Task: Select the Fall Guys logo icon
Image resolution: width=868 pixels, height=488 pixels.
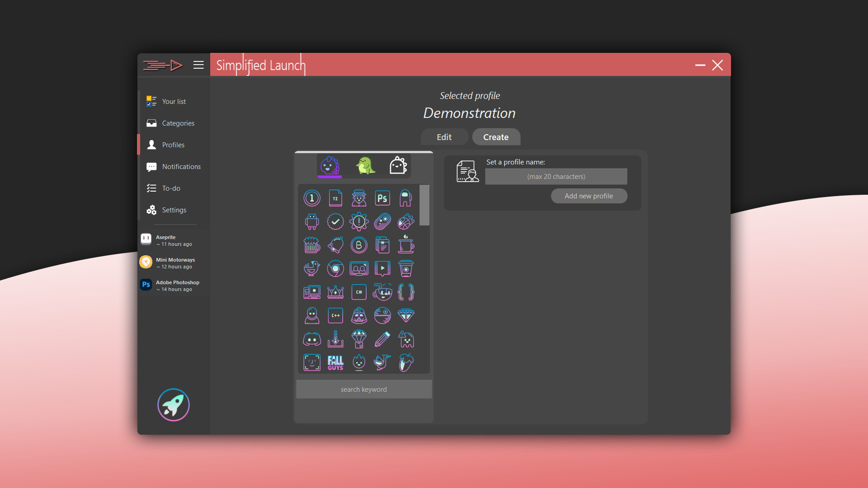Action: tap(335, 362)
